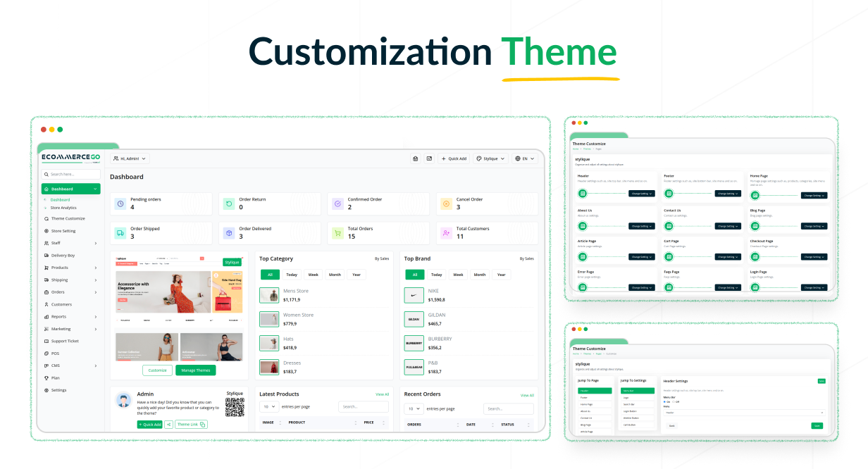Click the share icon beside Quick Add
The image size is (868, 469).
pos(169,425)
